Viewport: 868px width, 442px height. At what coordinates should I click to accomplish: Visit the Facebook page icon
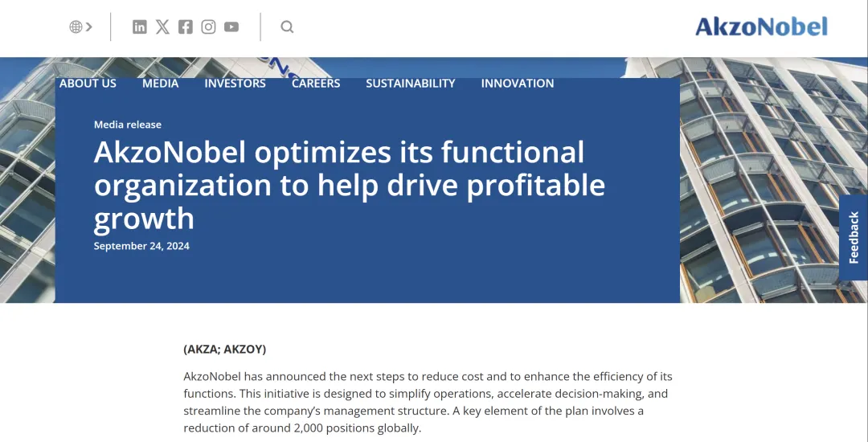[186, 27]
